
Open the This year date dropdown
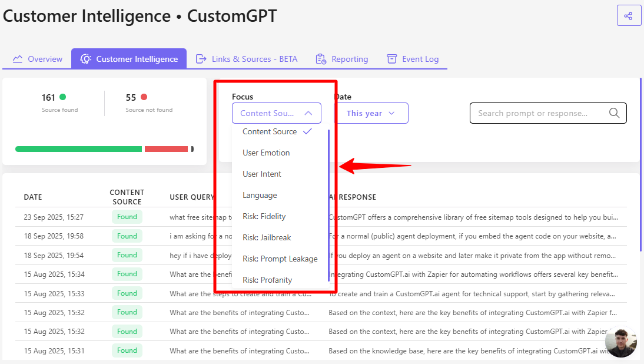click(x=371, y=113)
